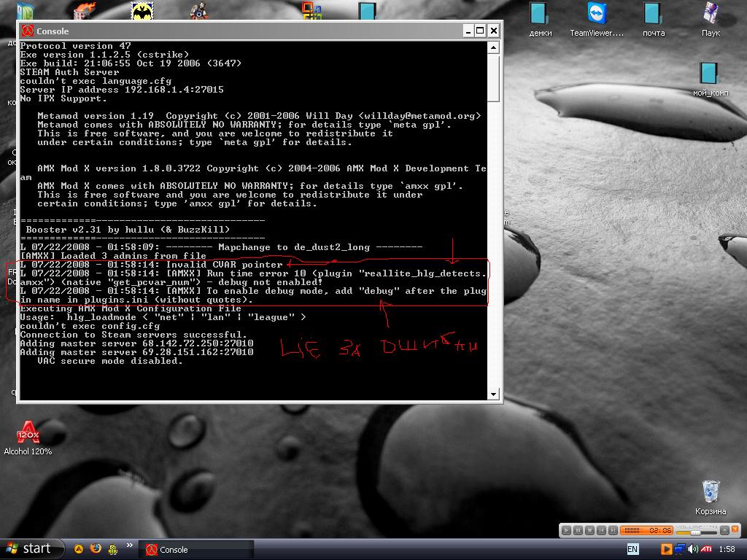This screenshot has width=747, height=560.
Task: Click the eject button on media widget
Action: [x=724, y=530]
